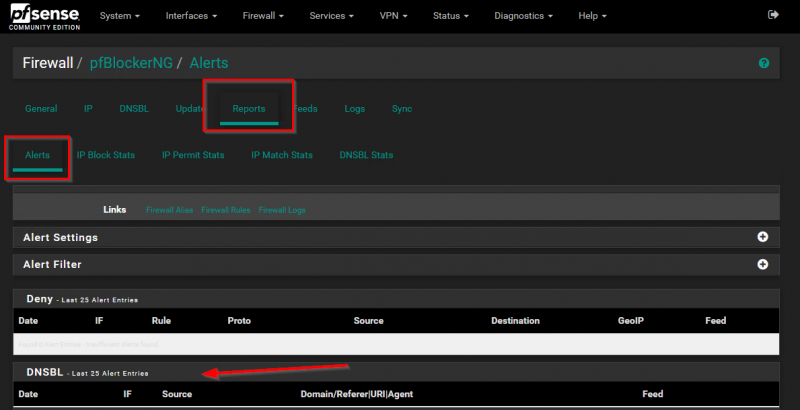Open the IP Permit Stats sub-tab
The height and width of the screenshot is (410, 800).
(x=193, y=155)
